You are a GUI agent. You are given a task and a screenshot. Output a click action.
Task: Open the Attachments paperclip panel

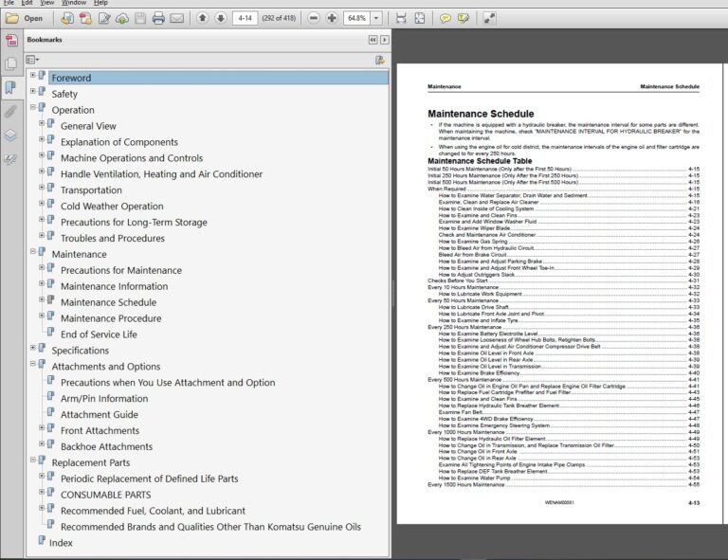pos(10,112)
